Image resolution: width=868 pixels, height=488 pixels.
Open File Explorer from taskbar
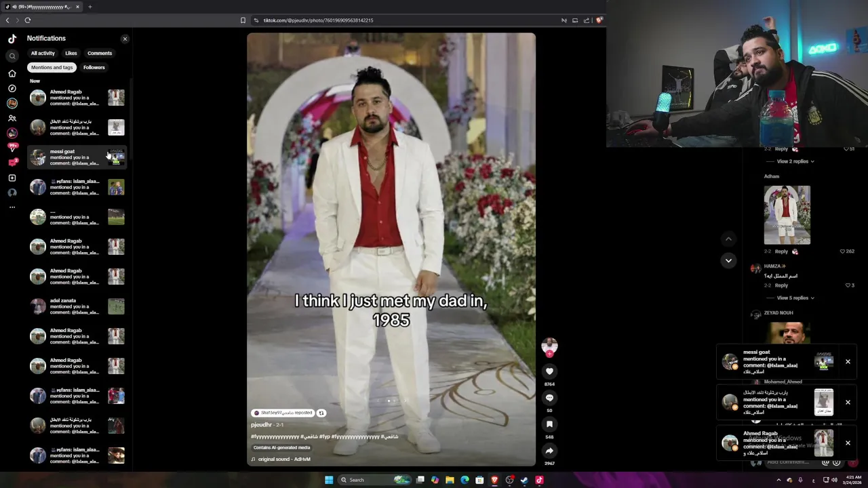tap(450, 480)
